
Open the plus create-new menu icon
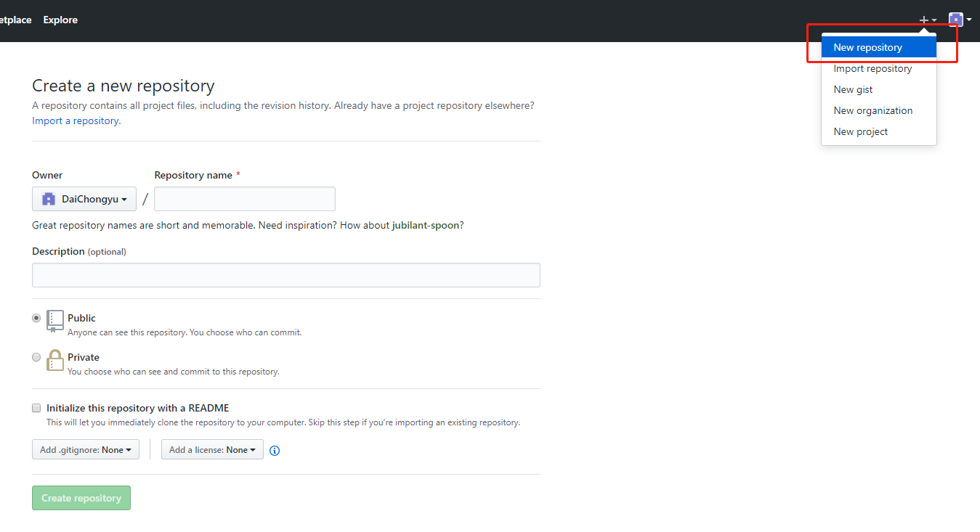tap(928, 20)
